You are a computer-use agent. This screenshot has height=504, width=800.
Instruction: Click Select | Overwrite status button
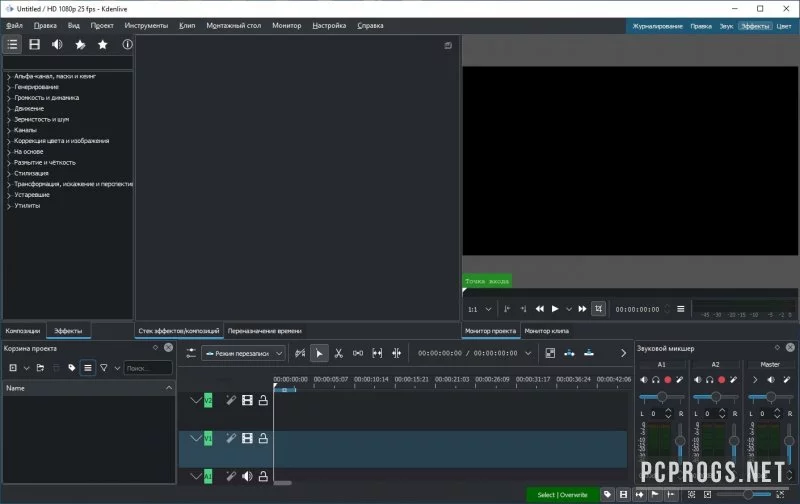(x=562, y=495)
